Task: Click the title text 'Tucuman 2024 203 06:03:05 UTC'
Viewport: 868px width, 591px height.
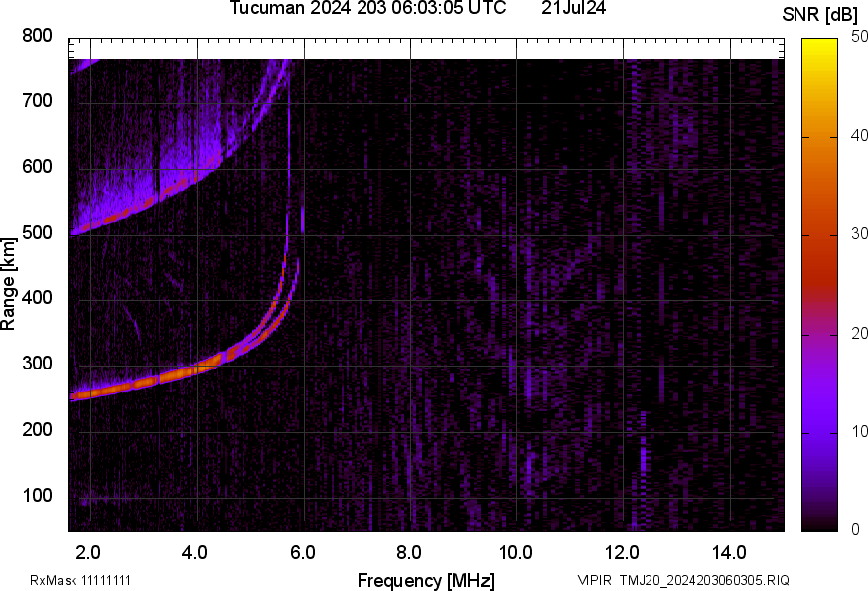Action: pyautogui.click(x=367, y=8)
